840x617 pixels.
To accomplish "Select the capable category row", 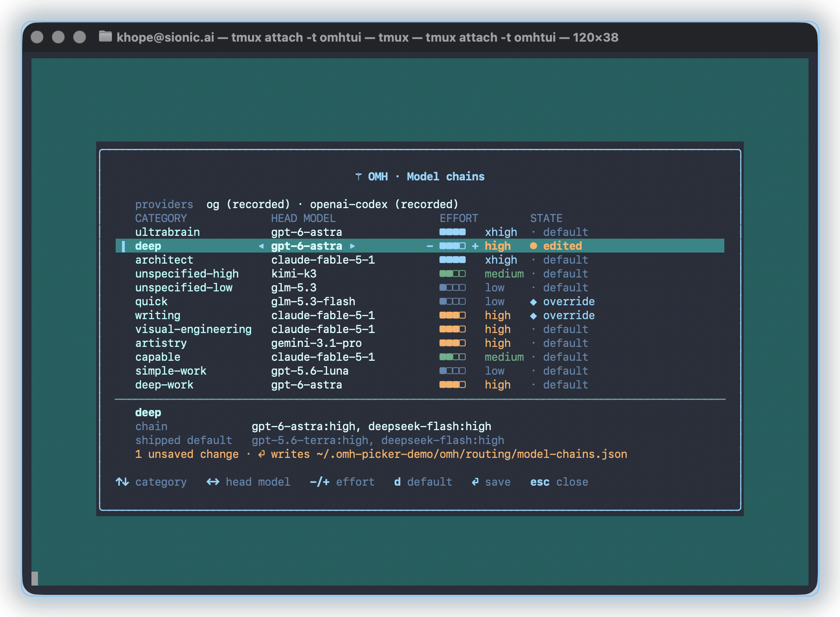I will click(420, 357).
